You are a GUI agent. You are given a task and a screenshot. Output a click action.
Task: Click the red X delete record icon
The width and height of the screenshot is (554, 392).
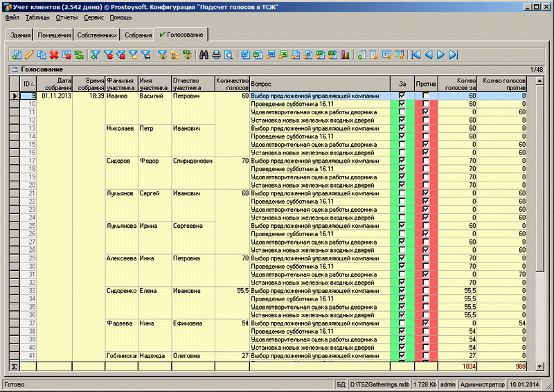54,55
